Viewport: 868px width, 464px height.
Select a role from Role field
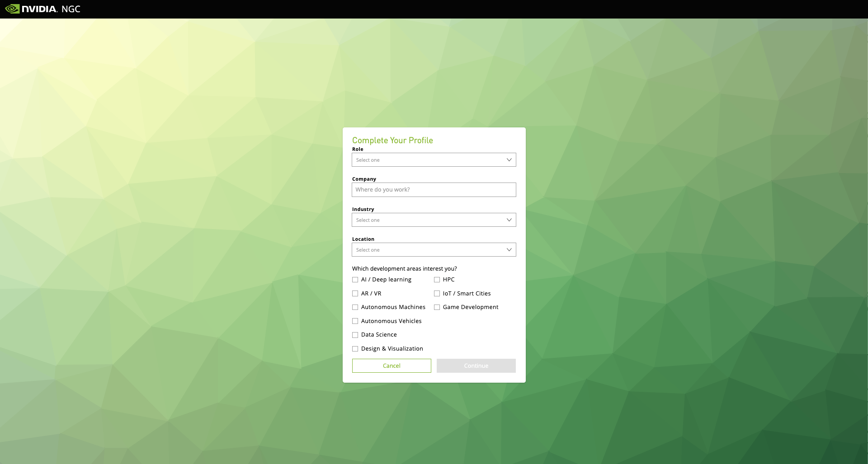coord(434,160)
